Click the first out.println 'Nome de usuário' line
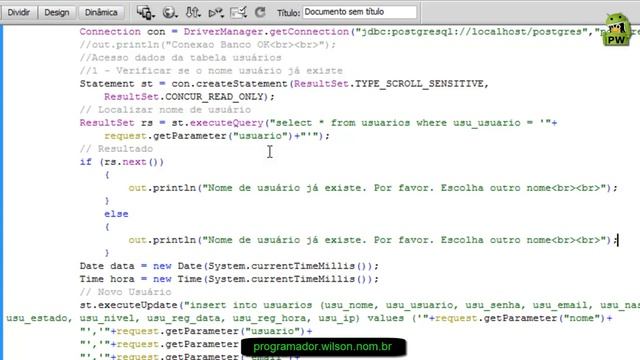 [373, 188]
